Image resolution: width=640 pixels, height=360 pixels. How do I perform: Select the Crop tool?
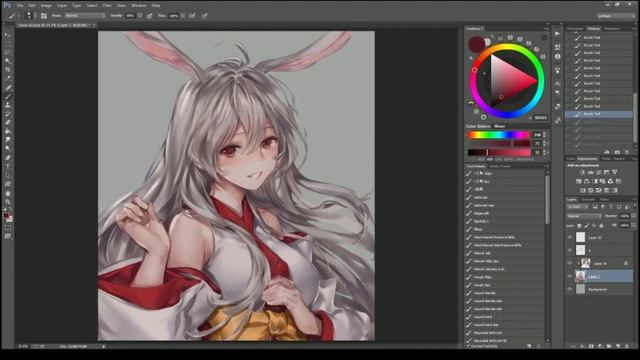pos(8,70)
